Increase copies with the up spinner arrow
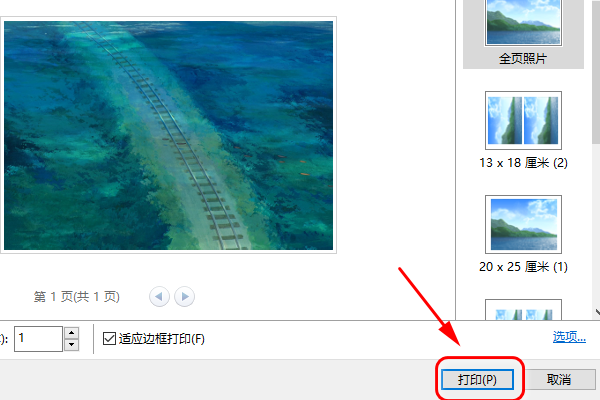Screen dimensions: 600x400 (x=71, y=333)
